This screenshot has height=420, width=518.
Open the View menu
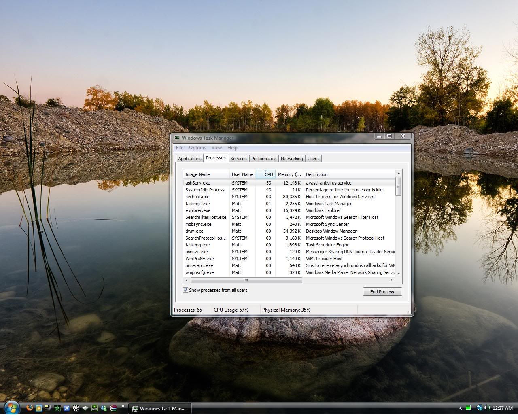click(x=217, y=148)
